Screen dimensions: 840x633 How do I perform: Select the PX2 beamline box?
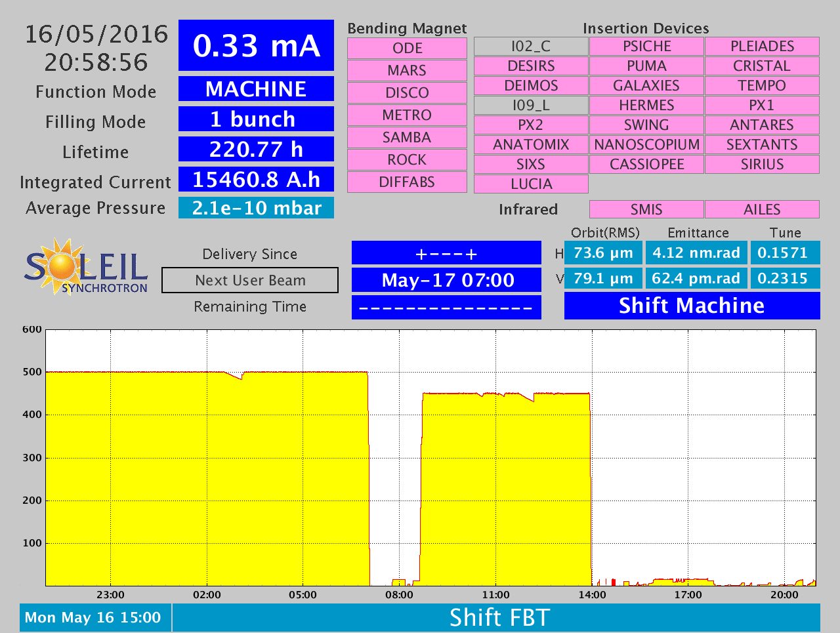531,125
